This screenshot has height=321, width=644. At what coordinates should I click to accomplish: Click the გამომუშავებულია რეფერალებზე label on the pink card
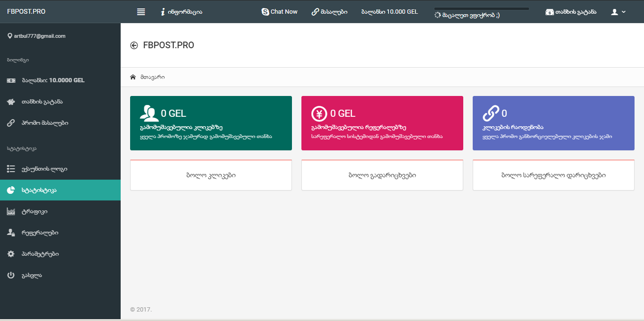click(359, 127)
